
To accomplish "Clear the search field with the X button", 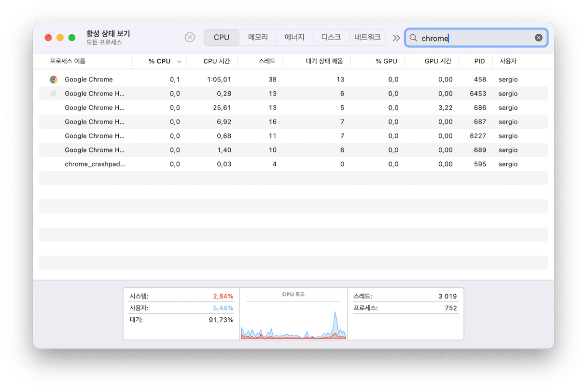I will point(539,38).
